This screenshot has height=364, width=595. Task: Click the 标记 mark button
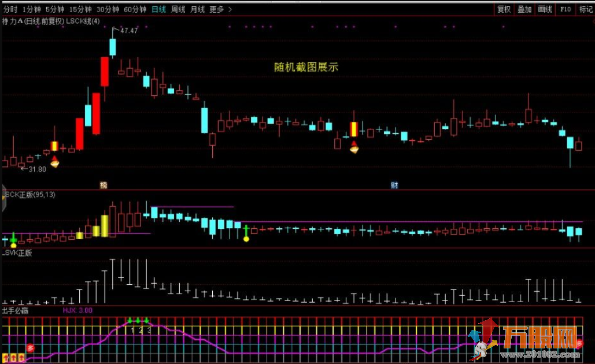tap(586, 9)
